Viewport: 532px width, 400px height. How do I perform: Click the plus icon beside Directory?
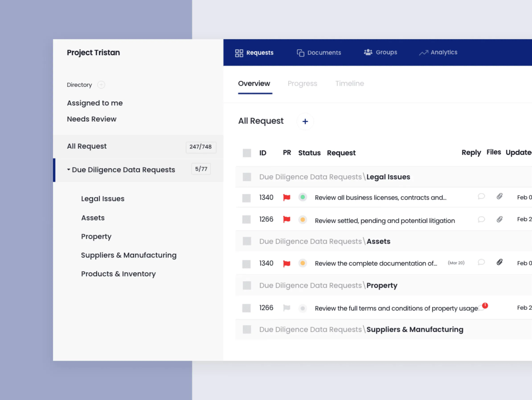click(x=101, y=85)
